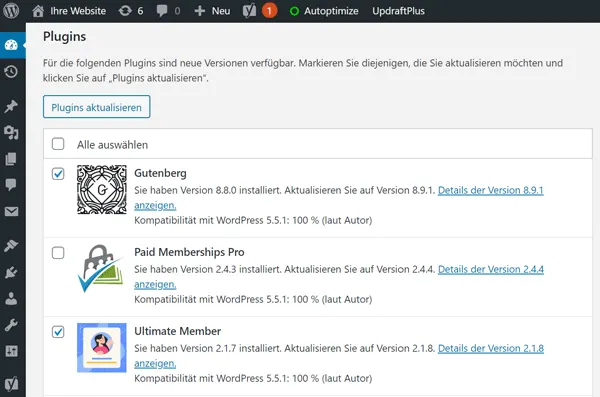The image size is (600, 397).
Task: Open Pages icon in sidebar
Action: tap(11, 159)
